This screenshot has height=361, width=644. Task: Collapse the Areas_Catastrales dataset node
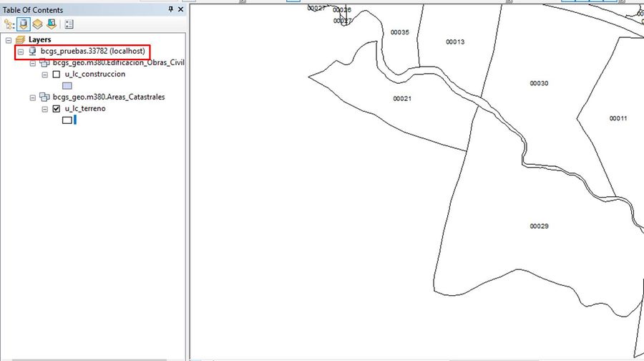pos(33,98)
